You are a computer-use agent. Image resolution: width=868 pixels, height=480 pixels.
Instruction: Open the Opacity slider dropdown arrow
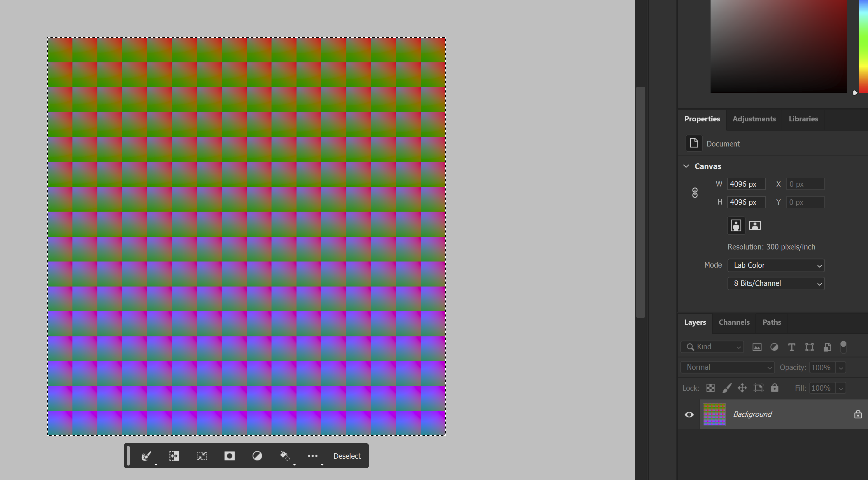(x=841, y=368)
